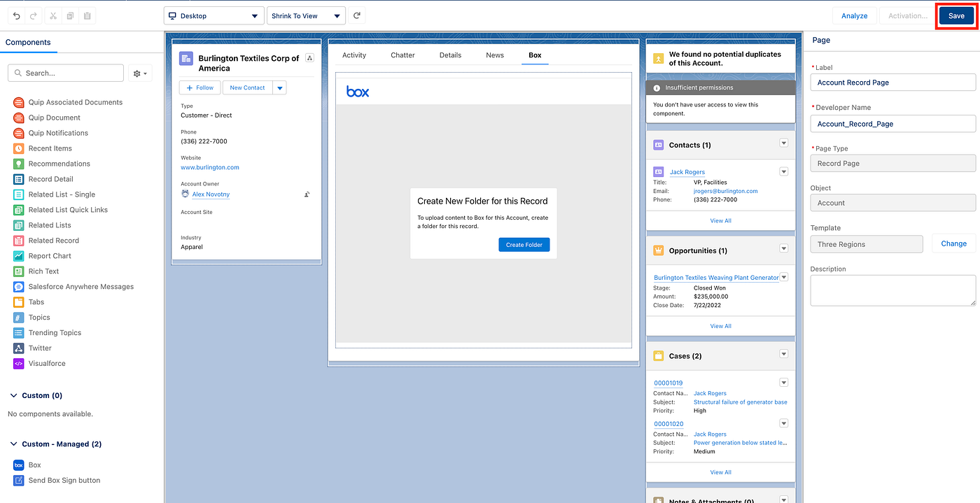The height and width of the screenshot is (503, 980).
Task: Switch to the Activity tab
Action: click(354, 55)
